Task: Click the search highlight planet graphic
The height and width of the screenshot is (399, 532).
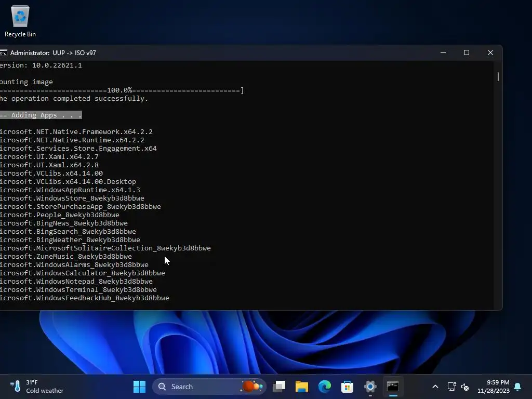Action: [x=251, y=386]
